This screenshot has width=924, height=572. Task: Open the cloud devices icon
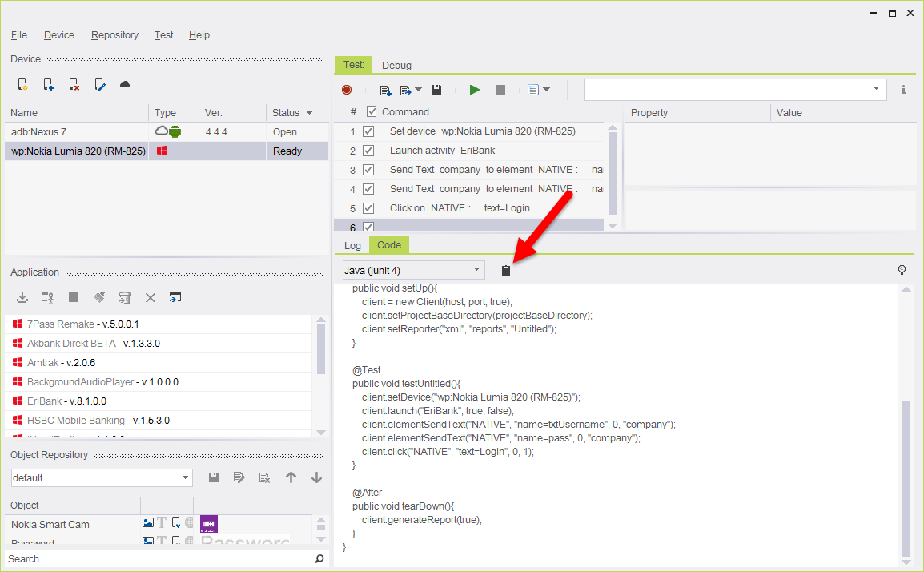(x=125, y=84)
